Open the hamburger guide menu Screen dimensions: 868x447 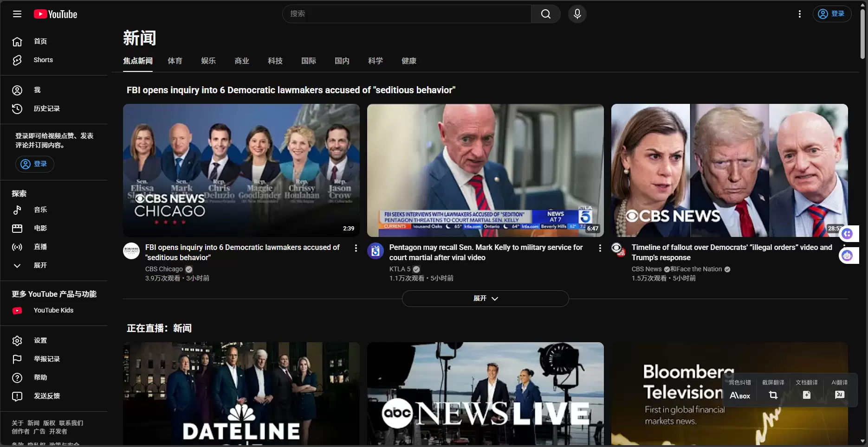[x=17, y=14]
